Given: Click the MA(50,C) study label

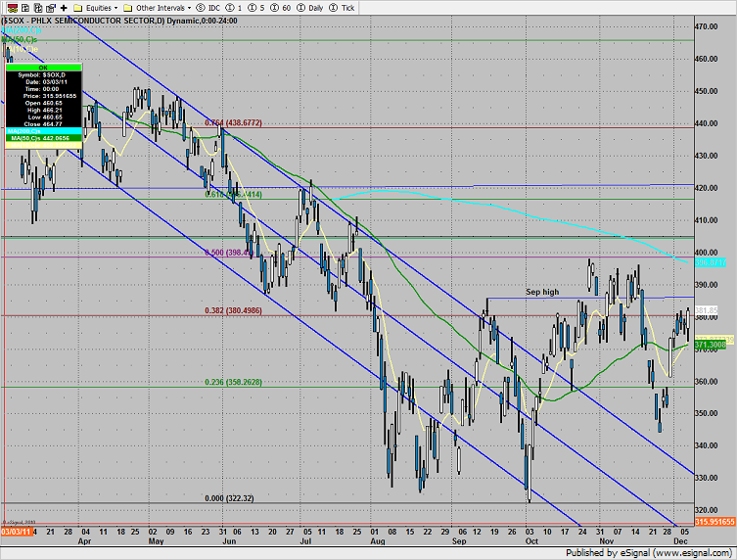Looking at the screenshot, I should pyautogui.click(x=20, y=39).
